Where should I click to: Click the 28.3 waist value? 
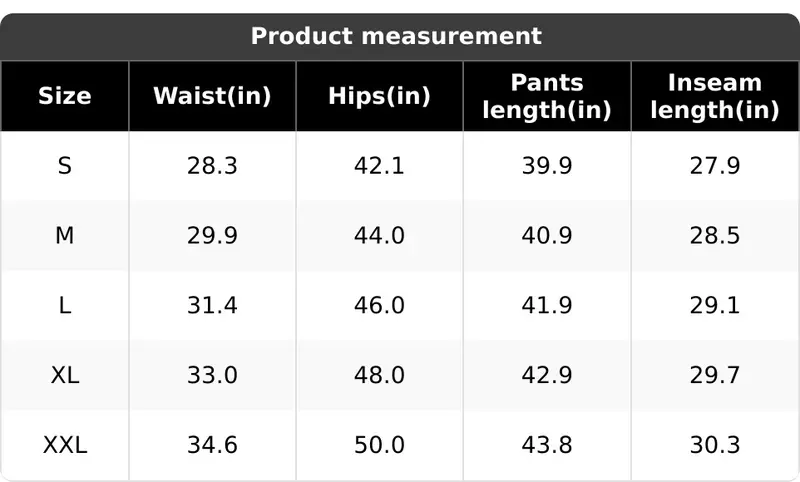pos(212,166)
